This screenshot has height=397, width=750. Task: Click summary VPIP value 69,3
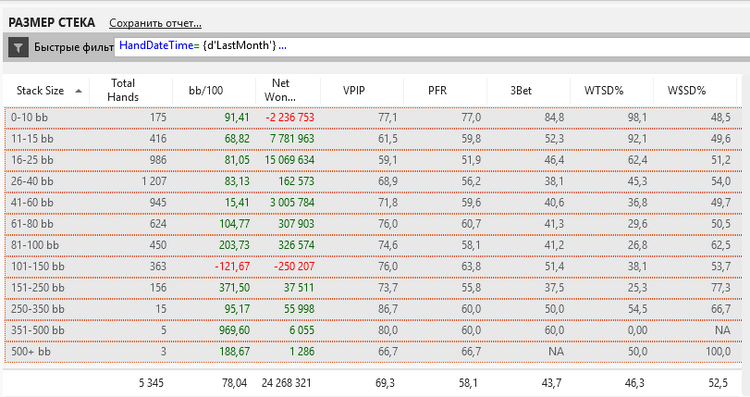385,383
